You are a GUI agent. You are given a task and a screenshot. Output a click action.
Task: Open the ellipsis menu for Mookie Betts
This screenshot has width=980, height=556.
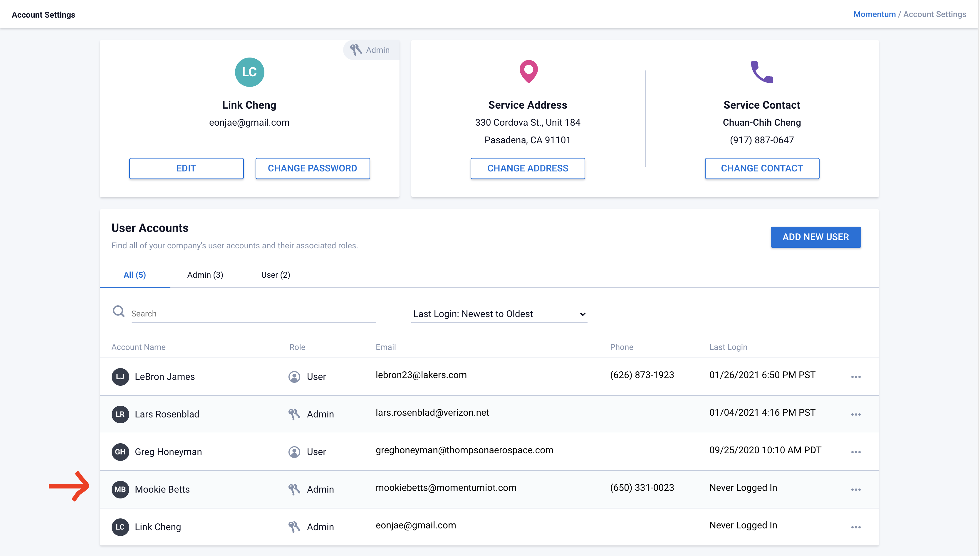coord(855,489)
